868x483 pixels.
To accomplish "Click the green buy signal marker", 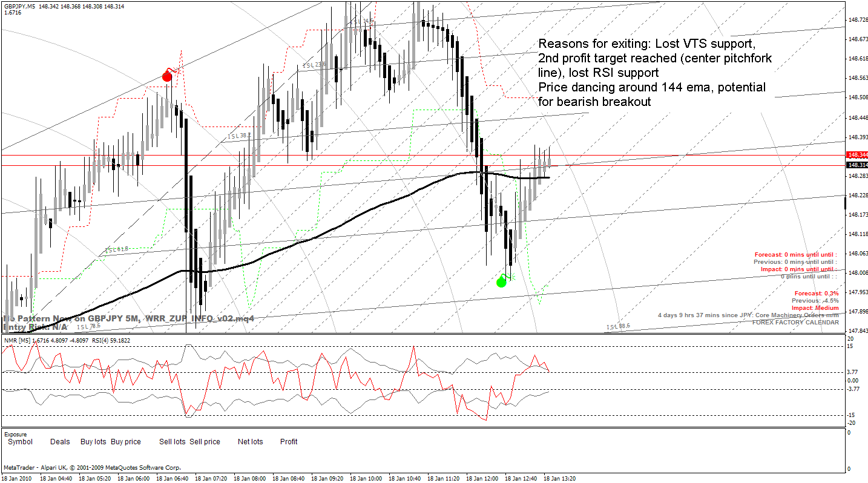I will pyautogui.click(x=501, y=281).
